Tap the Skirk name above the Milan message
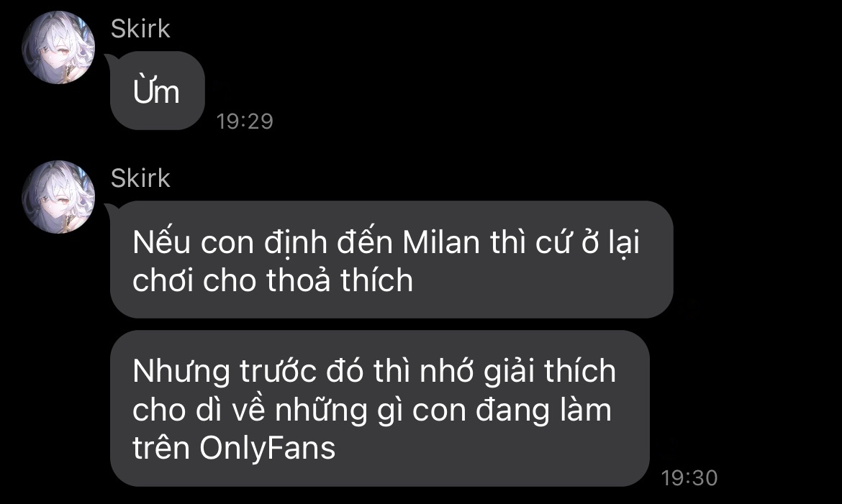842x504 pixels. (140, 178)
